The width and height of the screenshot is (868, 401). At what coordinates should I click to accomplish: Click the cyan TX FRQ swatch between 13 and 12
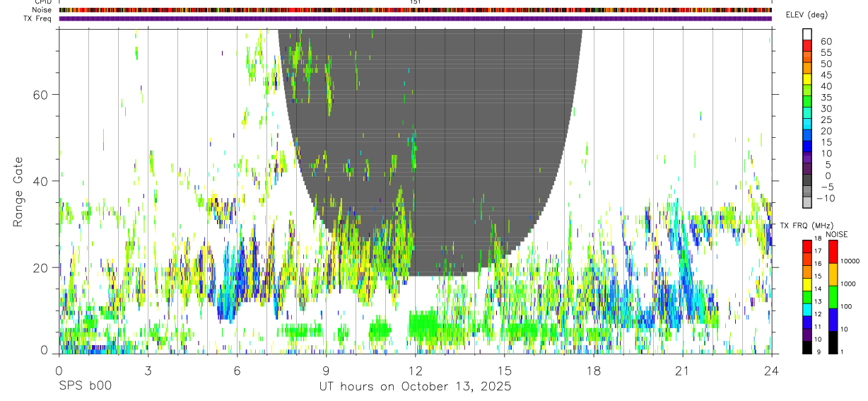(807, 309)
